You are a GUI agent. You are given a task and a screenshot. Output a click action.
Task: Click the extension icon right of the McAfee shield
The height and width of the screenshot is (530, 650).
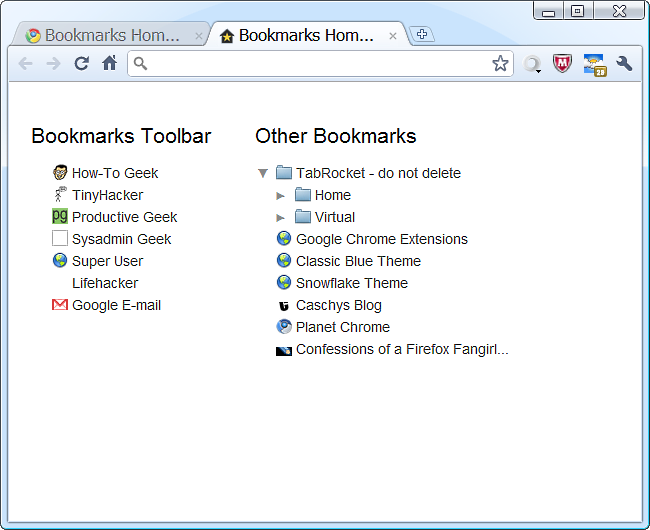pyautogui.click(x=594, y=65)
